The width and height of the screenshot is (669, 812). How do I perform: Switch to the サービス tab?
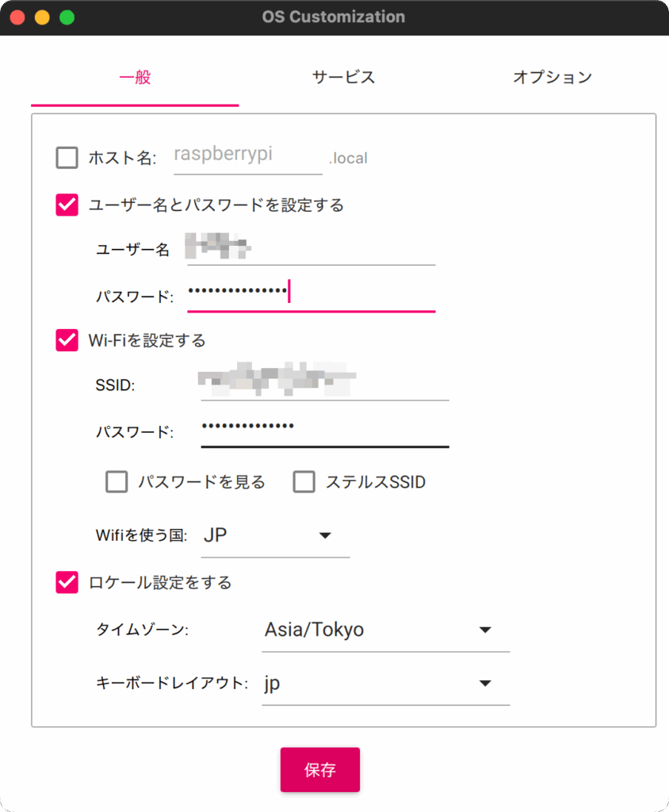point(343,78)
